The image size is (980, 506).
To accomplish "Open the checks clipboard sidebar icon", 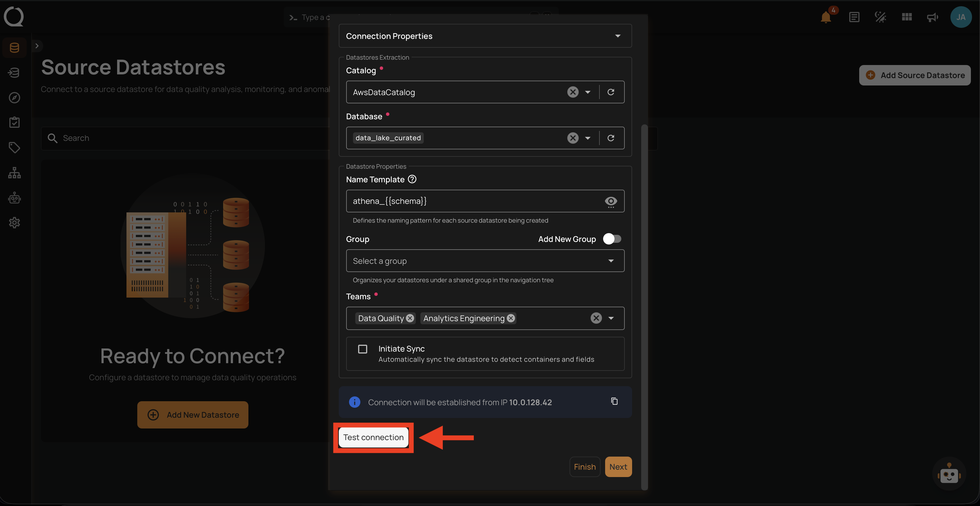I will (x=14, y=122).
